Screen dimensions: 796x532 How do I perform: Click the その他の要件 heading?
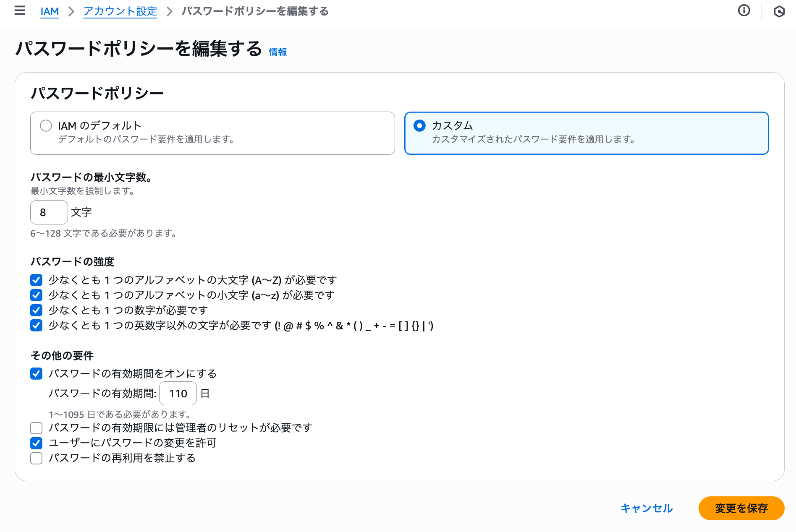point(62,356)
